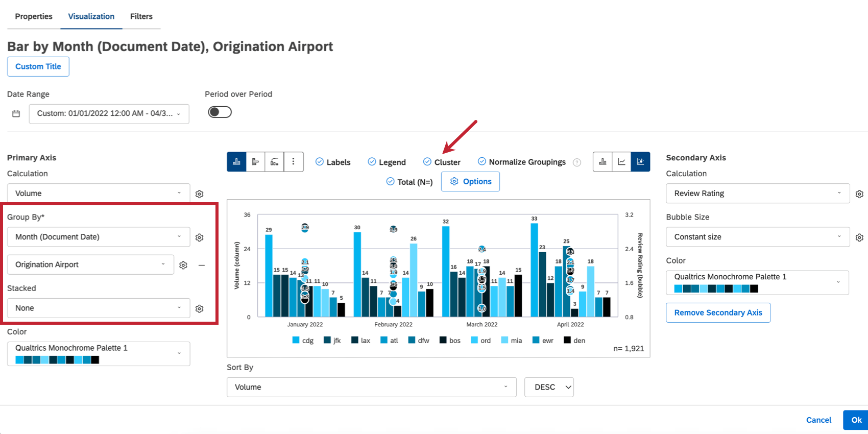
Task: Click the help icon beside Normalize Groupings
Action: coord(577,162)
